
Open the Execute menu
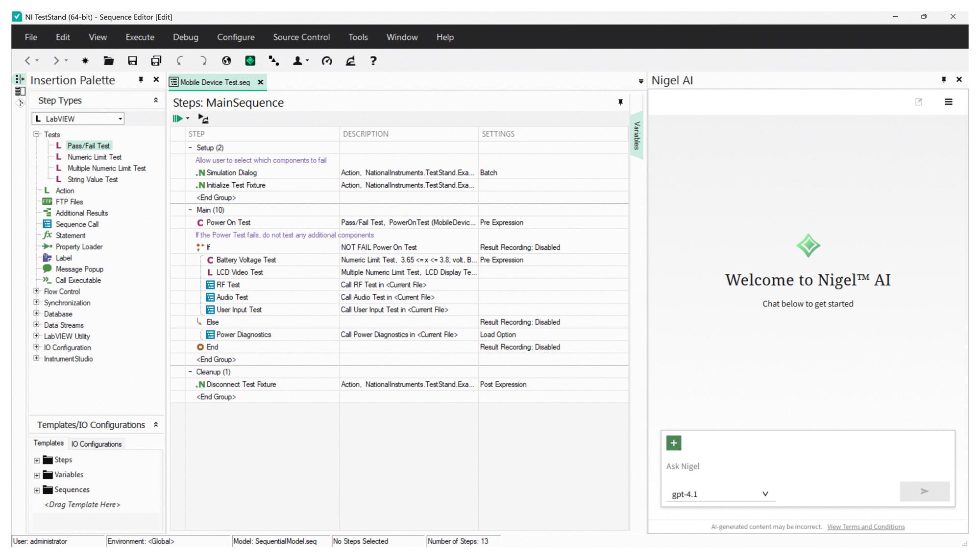click(x=140, y=37)
